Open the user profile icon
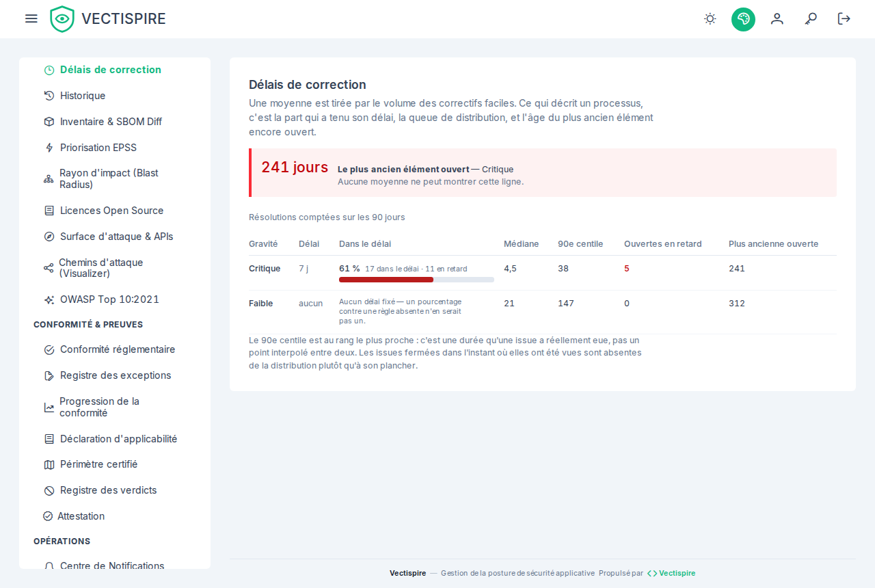875x588 pixels. pos(777,18)
